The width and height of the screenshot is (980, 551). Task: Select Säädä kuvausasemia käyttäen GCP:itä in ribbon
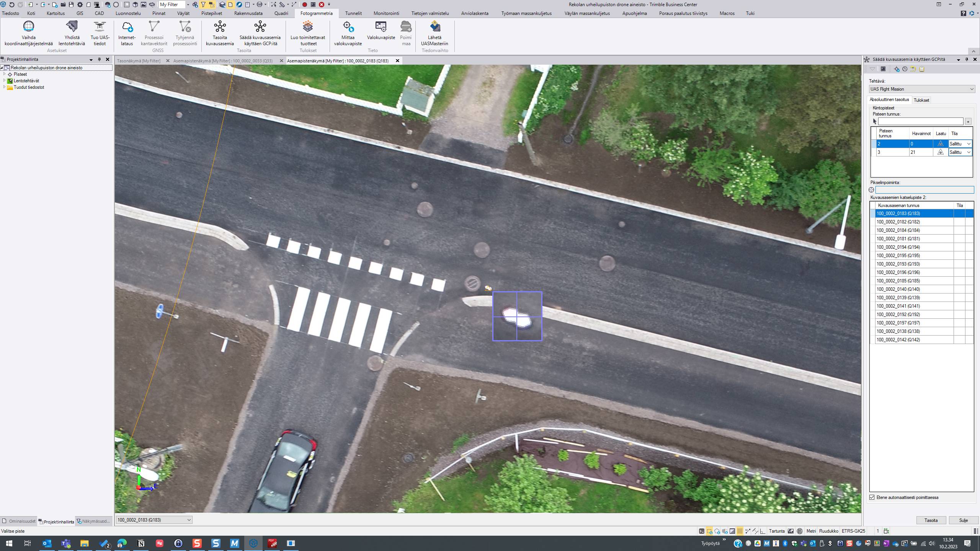pos(260,33)
